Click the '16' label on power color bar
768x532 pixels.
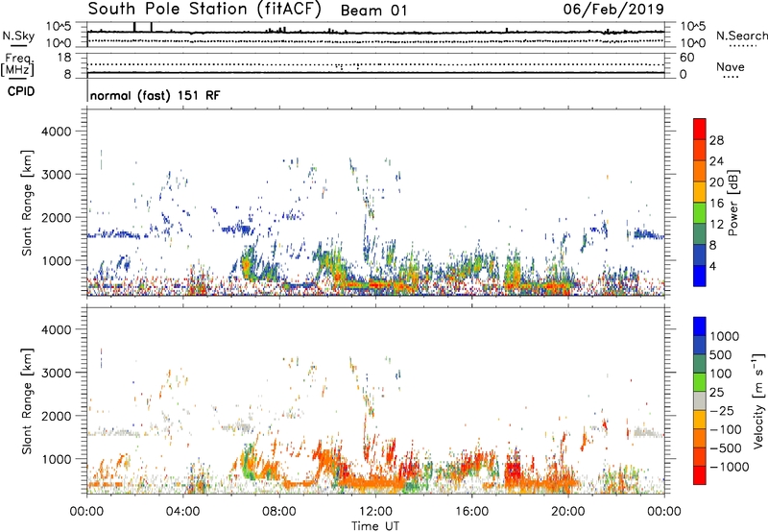click(x=716, y=204)
